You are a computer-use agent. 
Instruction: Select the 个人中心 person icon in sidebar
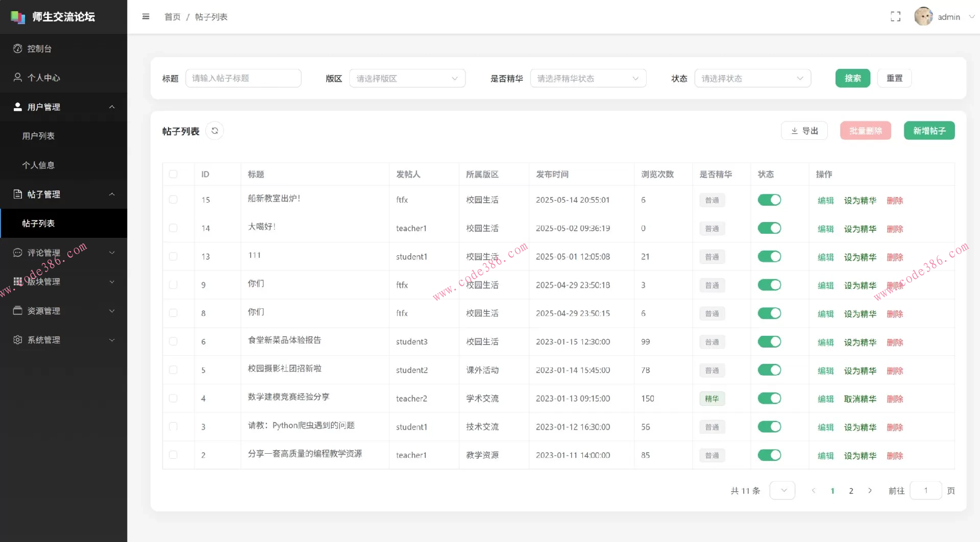(x=17, y=78)
